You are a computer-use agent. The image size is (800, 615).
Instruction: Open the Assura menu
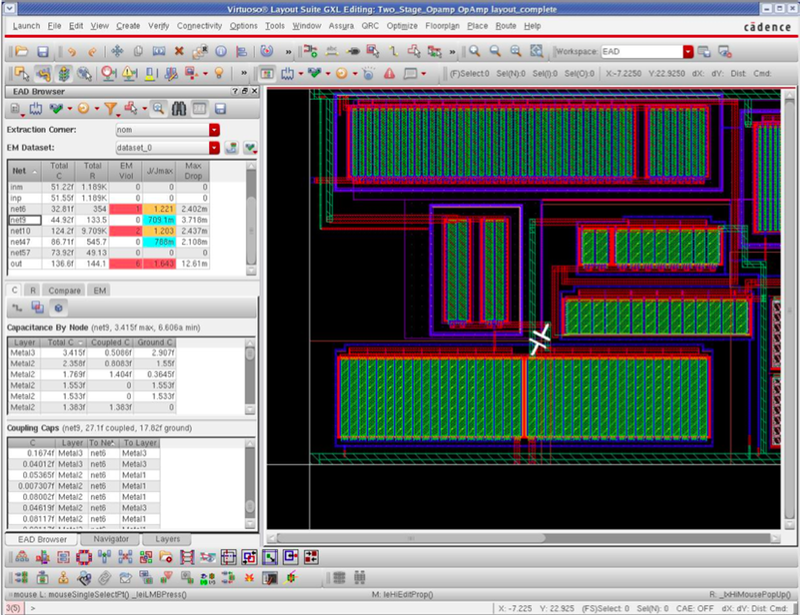tap(341, 26)
